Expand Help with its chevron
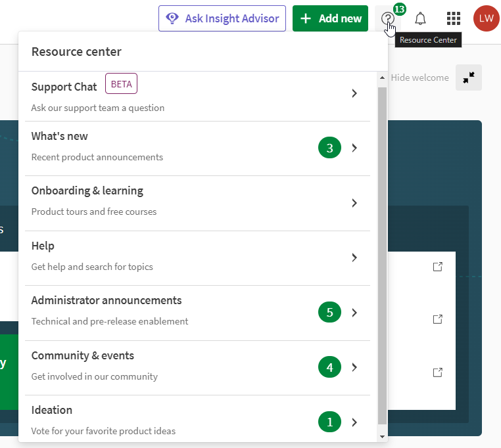The width and height of the screenshot is (501, 448). (x=354, y=258)
